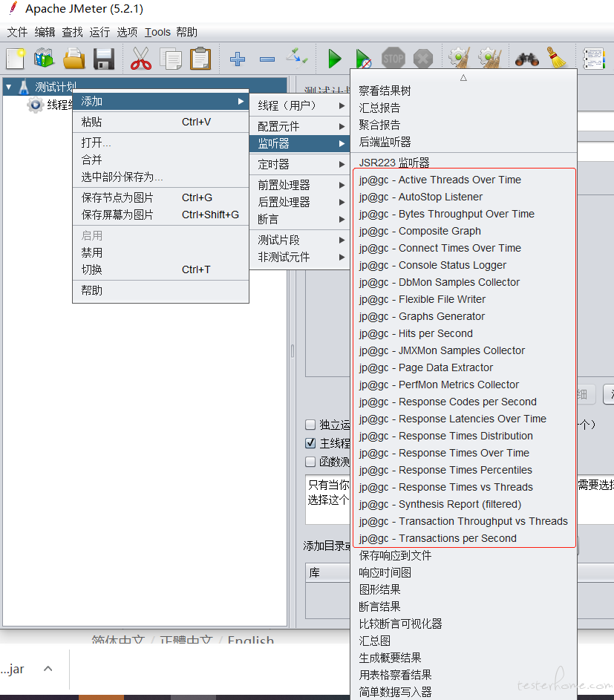Choose 打开... from the context menu
Image resolution: width=614 pixels, height=700 pixels.
(x=161, y=143)
